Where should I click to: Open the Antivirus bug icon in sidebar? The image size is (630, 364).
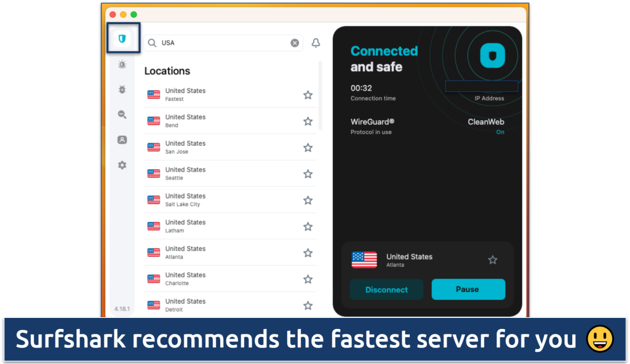click(x=122, y=89)
